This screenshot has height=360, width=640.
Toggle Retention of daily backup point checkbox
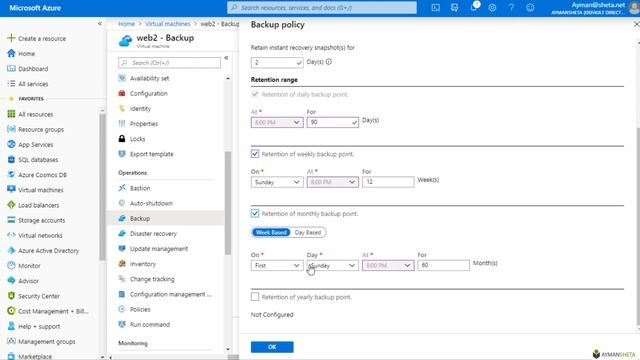click(255, 94)
